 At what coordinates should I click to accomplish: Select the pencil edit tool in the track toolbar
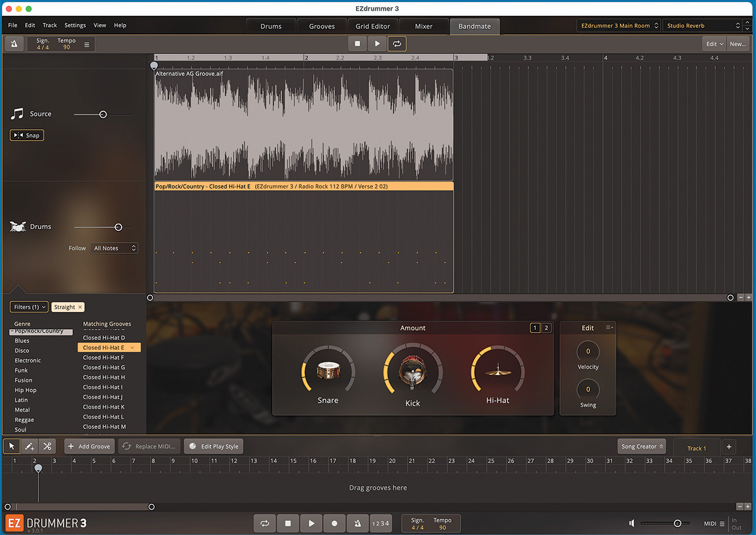pyautogui.click(x=29, y=446)
